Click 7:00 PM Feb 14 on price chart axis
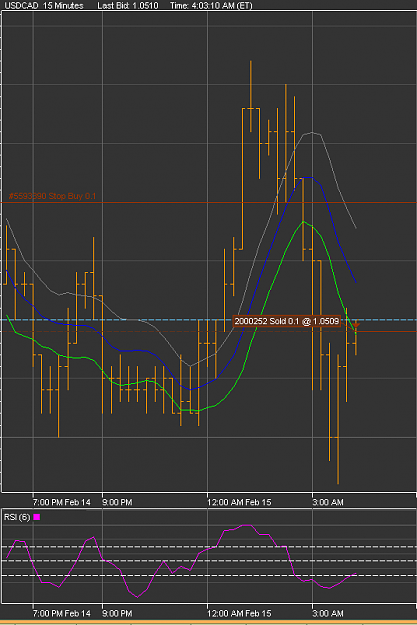Viewport: 417px width, 625px height. point(61,502)
